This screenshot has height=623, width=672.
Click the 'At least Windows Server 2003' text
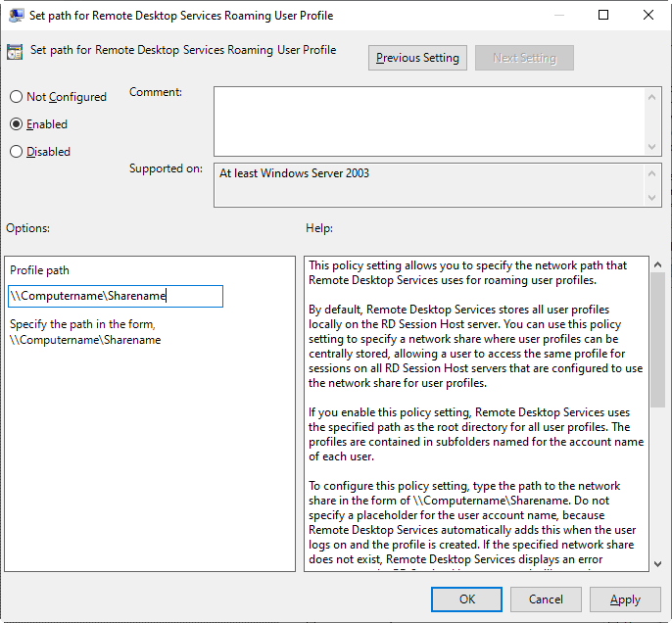pyautogui.click(x=295, y=173)
